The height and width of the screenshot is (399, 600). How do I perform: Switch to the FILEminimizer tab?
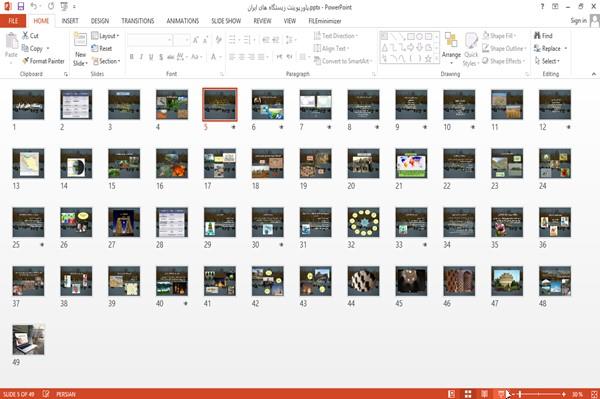[325, 21]
